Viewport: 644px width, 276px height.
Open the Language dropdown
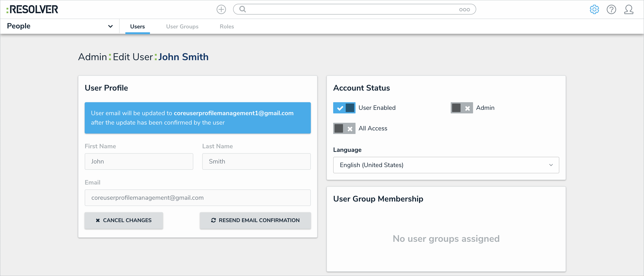(446, 165)
